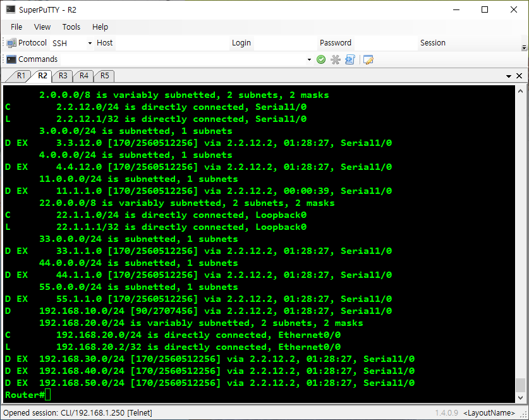Image resolution: width=529 pixels, height=420 pixels.
Task: Click the terminal scrollbar thumb
Action: click(520, 386)
